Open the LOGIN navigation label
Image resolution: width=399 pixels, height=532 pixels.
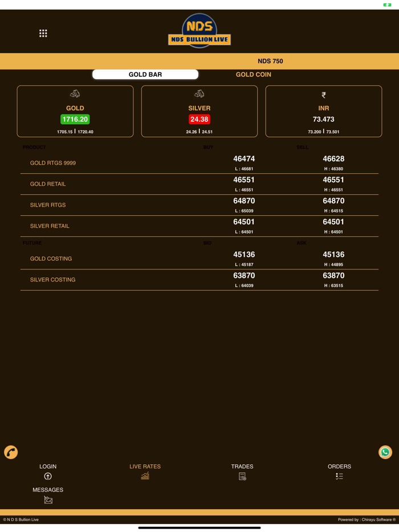[x=48, y=466]
